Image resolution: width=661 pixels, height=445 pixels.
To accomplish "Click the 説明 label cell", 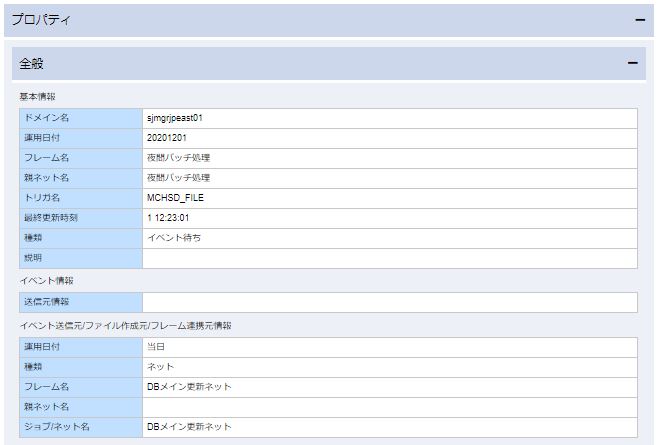I will pos(81,258).
